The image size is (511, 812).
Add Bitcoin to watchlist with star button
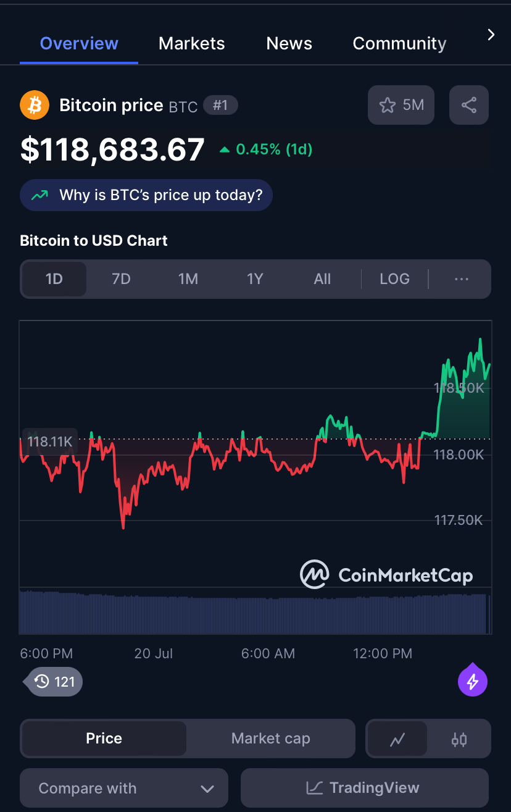pyautogui.click(x=401, y=105)
